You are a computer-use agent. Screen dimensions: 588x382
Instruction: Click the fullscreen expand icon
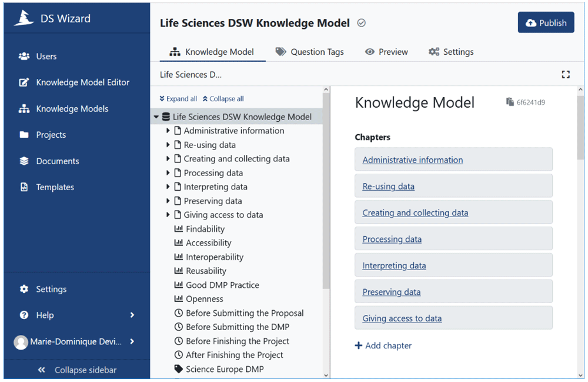pyautogui.click(x=566, y=75)
